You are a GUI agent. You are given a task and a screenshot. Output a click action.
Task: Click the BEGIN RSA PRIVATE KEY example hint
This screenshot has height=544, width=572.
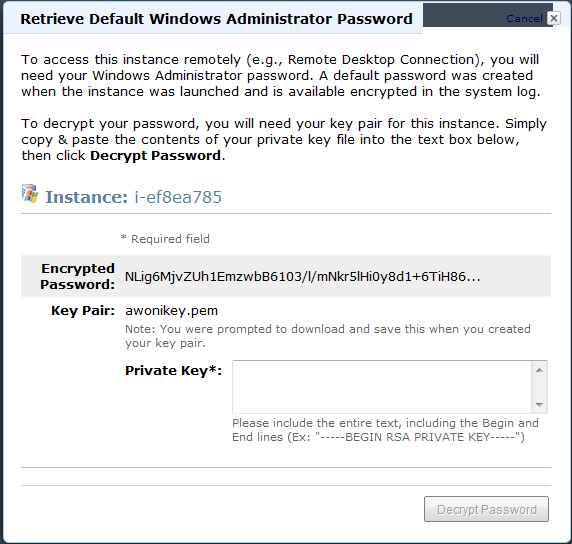pyautogui.click(x=385, y=430)
